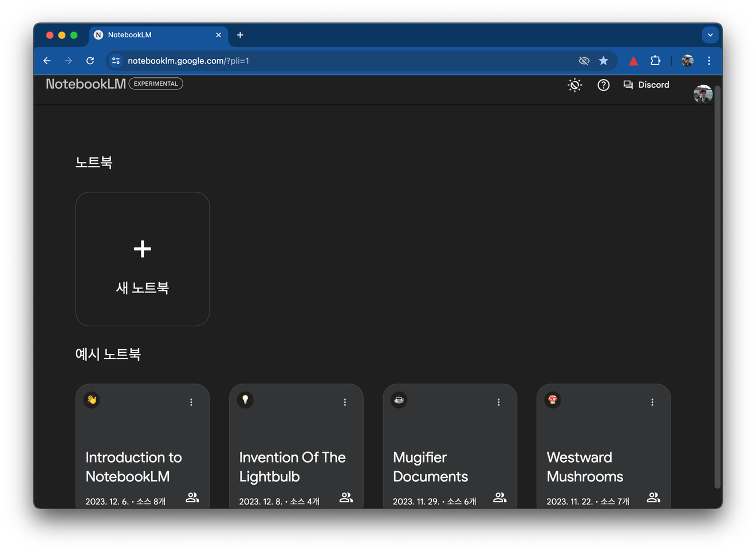Viewport: 756px width, 553px height.
Task: Open more options for Introduction to NotebookLM
Action: tap(191, 402)
